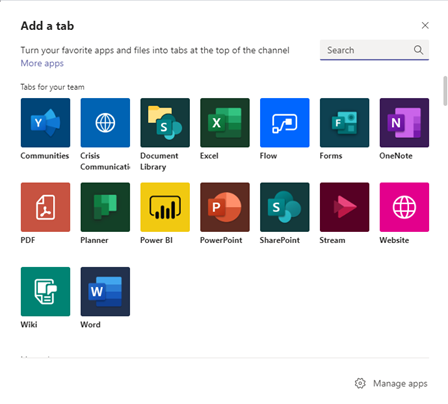Add the OneNote tab icon
The height and width of the screenshot is (404, 448).
(x=404, y=123)
